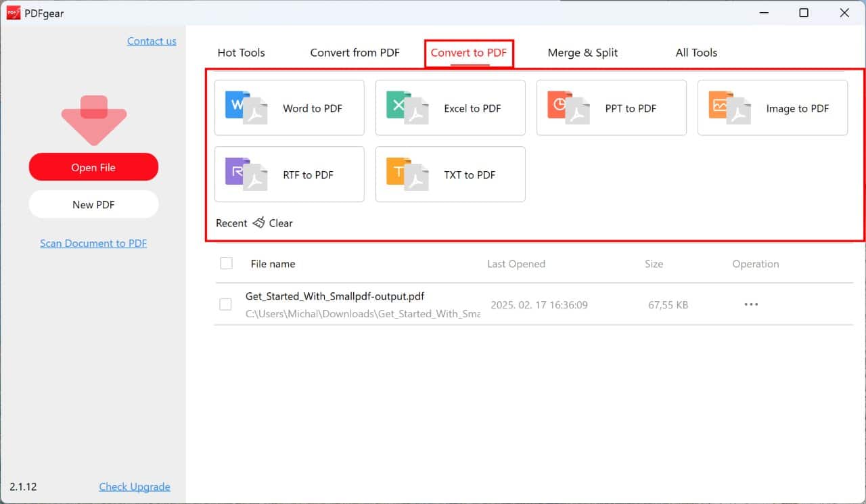Choose the PPT to PDF label
Viewport: 866px width, 504px height.
631,108
